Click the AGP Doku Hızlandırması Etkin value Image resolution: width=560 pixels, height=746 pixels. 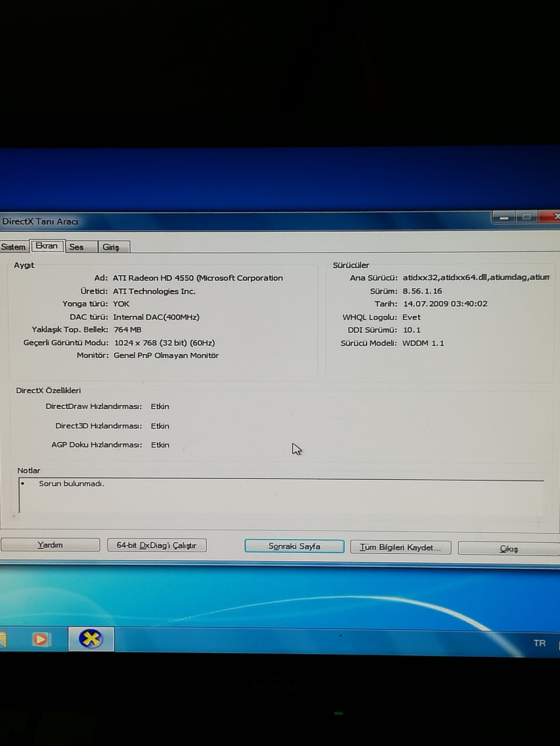[x=160, y=445]
